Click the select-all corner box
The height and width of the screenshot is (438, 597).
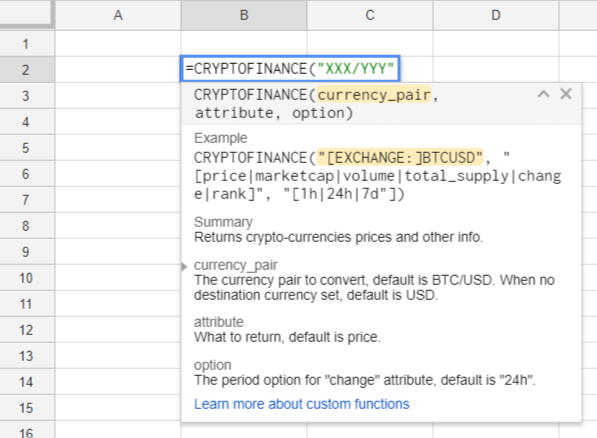click(26, 14)
